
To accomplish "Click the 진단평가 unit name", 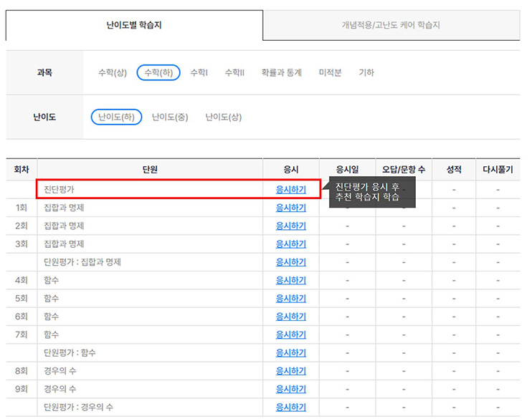I will [59, 190].
